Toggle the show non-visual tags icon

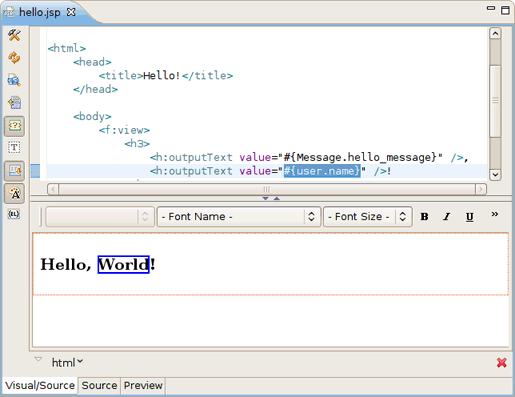[x=14, y=126]
